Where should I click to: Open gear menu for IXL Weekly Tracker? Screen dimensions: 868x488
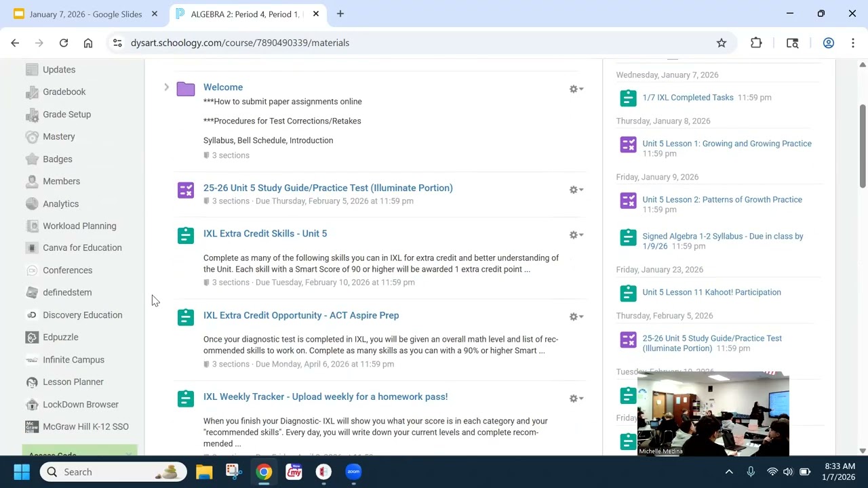(576, 399)
